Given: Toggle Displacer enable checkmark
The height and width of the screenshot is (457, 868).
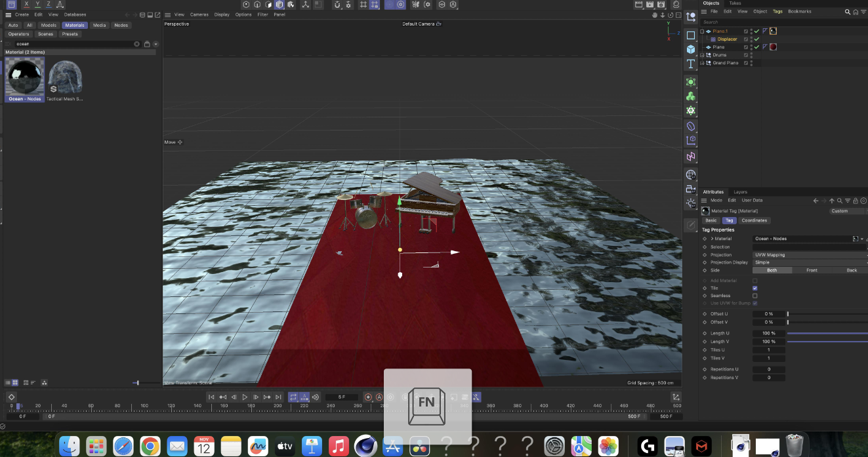Looking at the screenshot, I should (757, 39).
